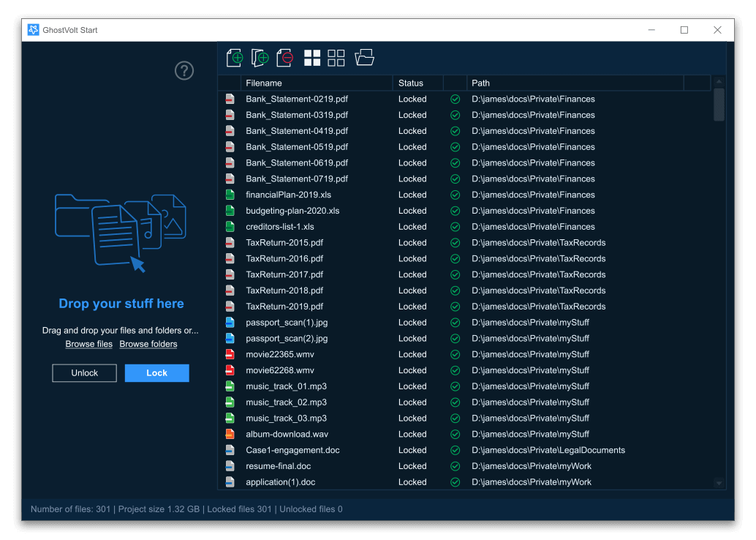Click the drop zone files illustration

tap(121, 233)
